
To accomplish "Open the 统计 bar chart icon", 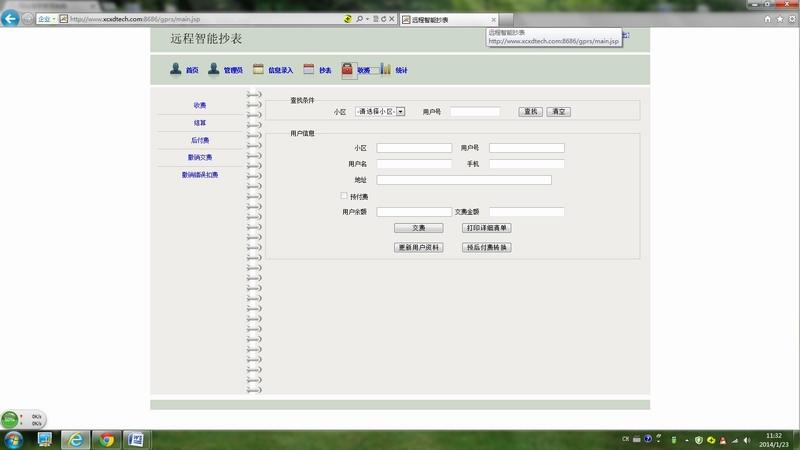I will point(385,69).
